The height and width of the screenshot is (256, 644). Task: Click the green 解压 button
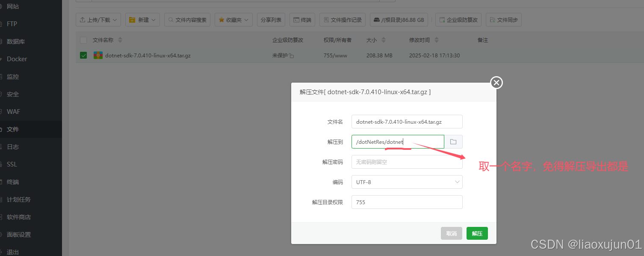tap(477, 233)
